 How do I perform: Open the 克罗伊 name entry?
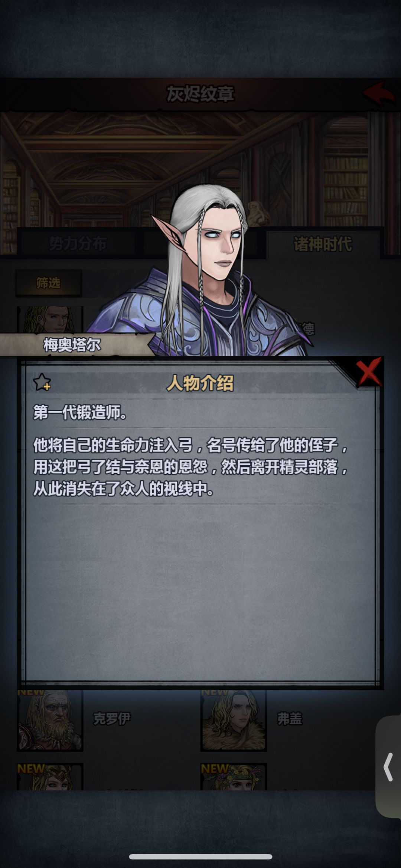[x=112, y=719]
